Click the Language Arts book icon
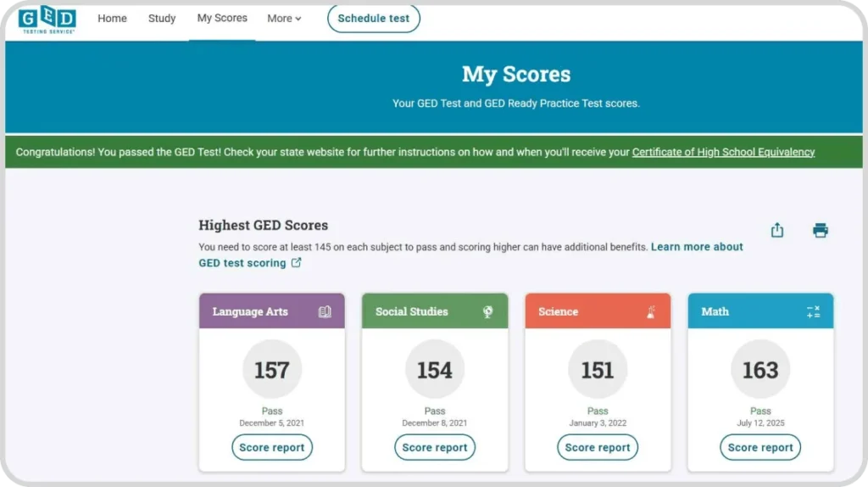 point(325,312)
